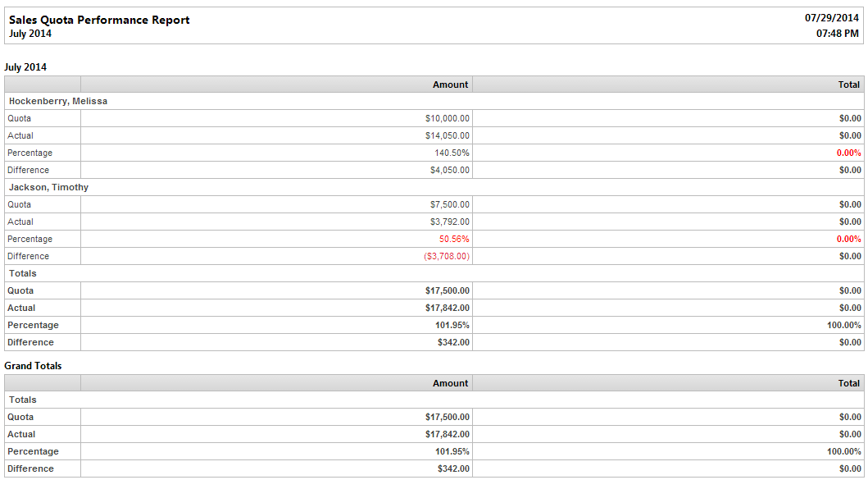
Task: Click Timothy's quota amount $7,500.00
Action: (449, 204)
